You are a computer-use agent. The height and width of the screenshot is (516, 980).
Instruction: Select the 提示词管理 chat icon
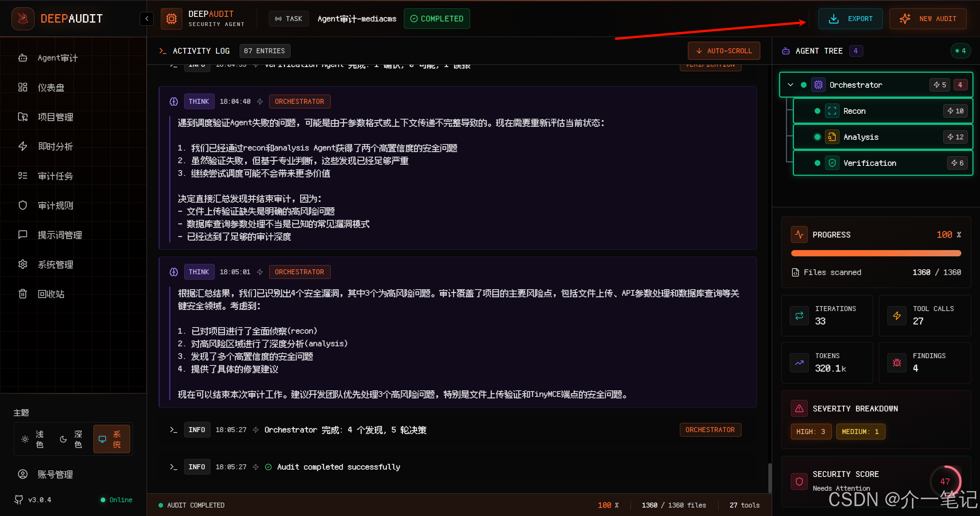point(23,234)
